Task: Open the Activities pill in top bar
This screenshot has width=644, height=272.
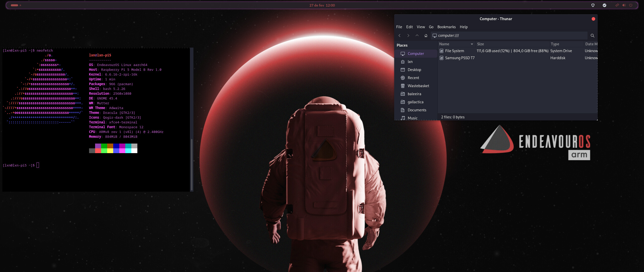Action: [16, 5]
